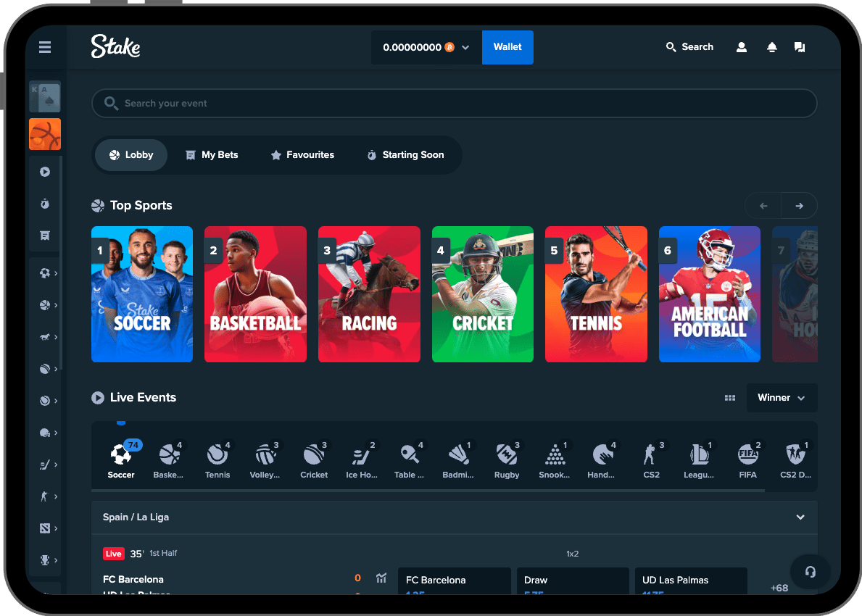Click the notifications bell icon

click(x=772, y=47)
